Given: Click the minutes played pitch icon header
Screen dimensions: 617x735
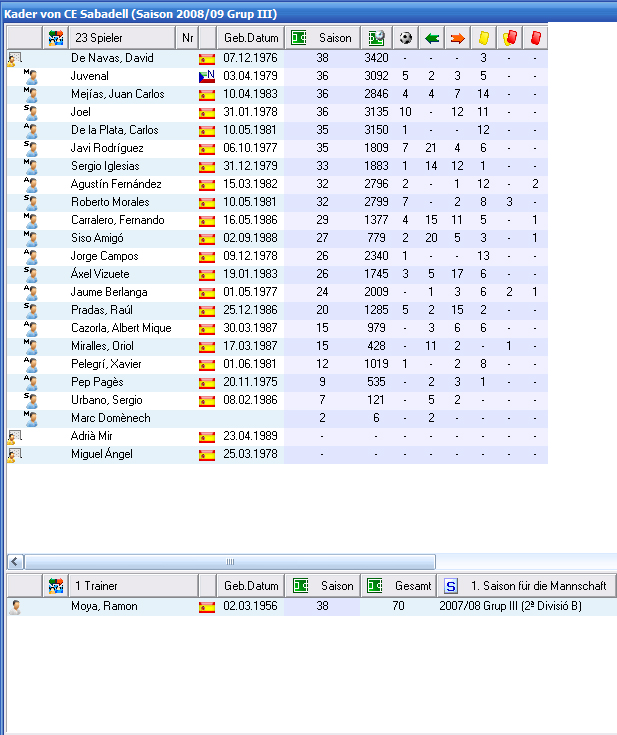Looking at the screenshot, I should (x=376, y=38).
